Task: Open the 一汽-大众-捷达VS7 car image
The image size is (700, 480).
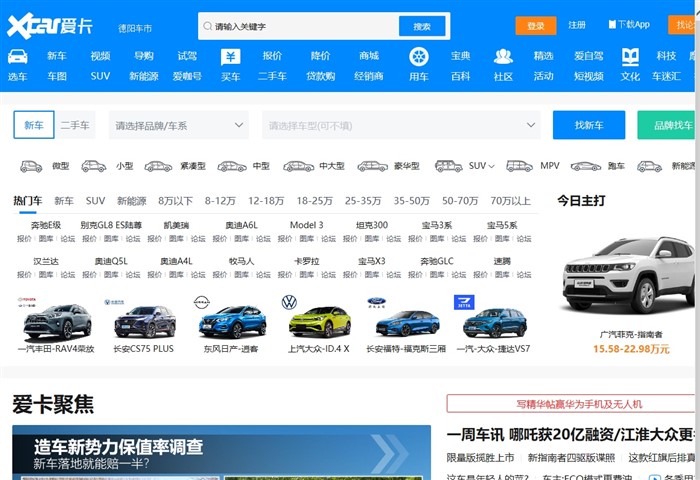Action: click(495, 323)
